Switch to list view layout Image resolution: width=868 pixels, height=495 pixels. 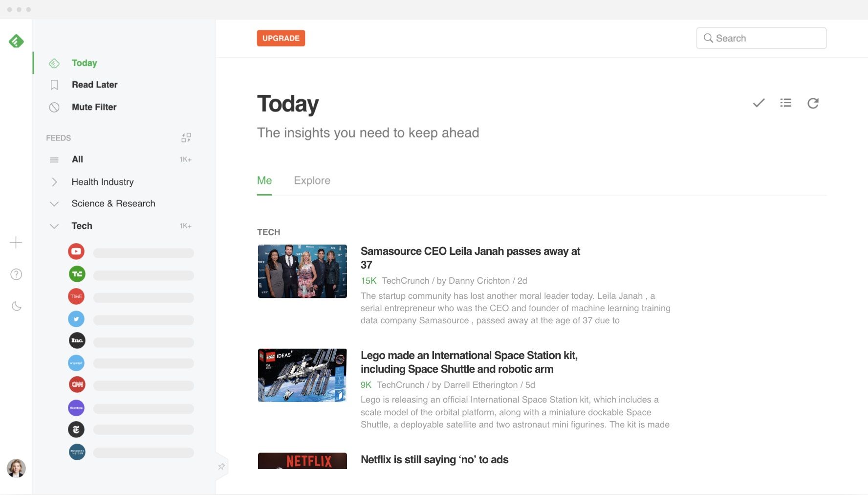tap(785, 103)
